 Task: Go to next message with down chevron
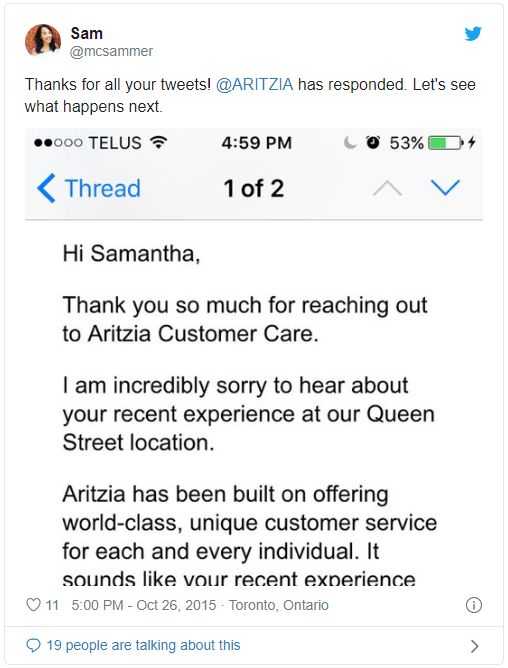click(x=445, y=187)
